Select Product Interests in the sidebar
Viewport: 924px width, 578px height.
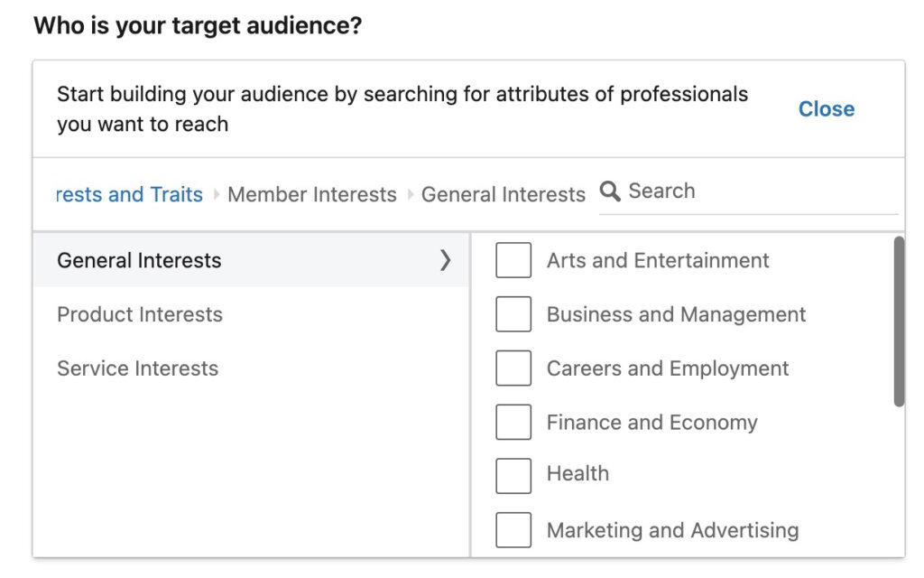[139, 314]
